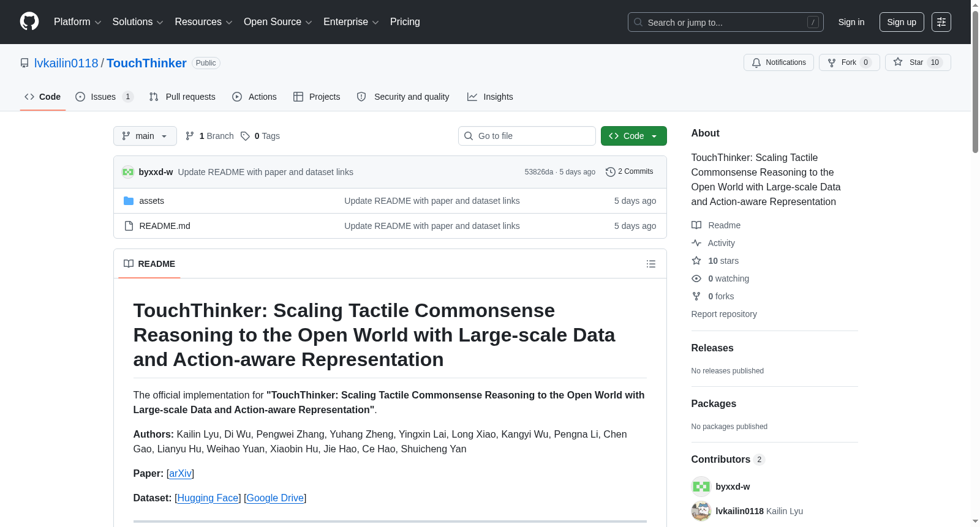Click the pulse icon beside Activity
The image size is (980, 527).
coord(696,243)
